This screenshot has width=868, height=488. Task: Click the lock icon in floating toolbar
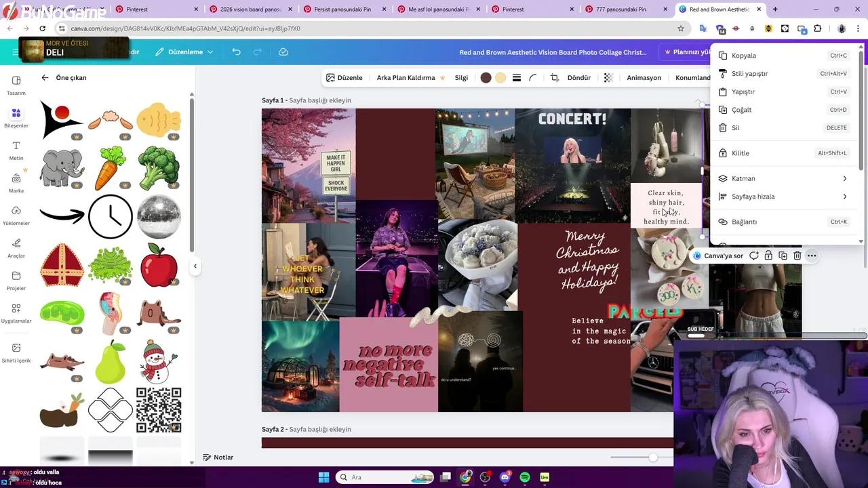(768, 256)
